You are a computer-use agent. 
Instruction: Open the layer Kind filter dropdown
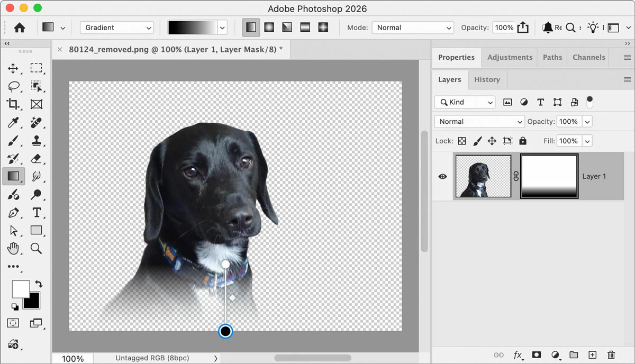465,102
